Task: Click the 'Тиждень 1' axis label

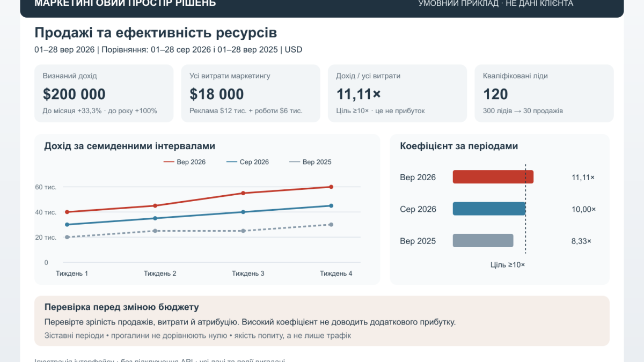Action: click(72, 274)
